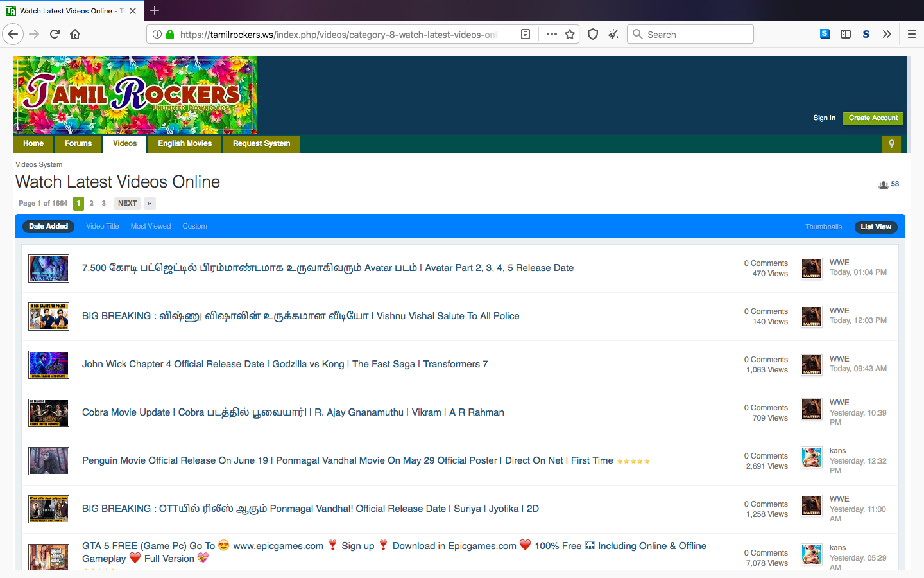Viewport: 924px width, 578px height.
Task: Focus the browser Search field
Action: pyautogui.click(x=690, y=34)
